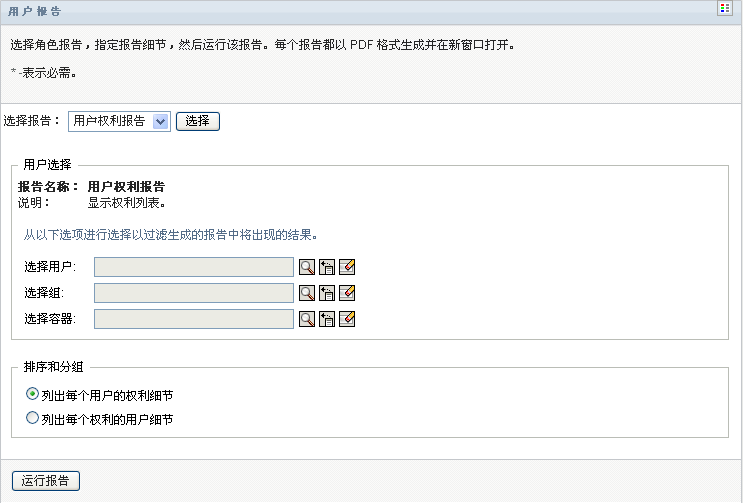Click the search icon for 选择用户
743x503 pixels.
tap(307, 266)
